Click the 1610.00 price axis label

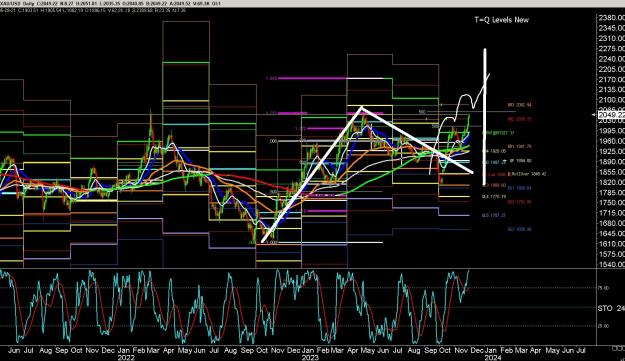(x=611, y=244)
